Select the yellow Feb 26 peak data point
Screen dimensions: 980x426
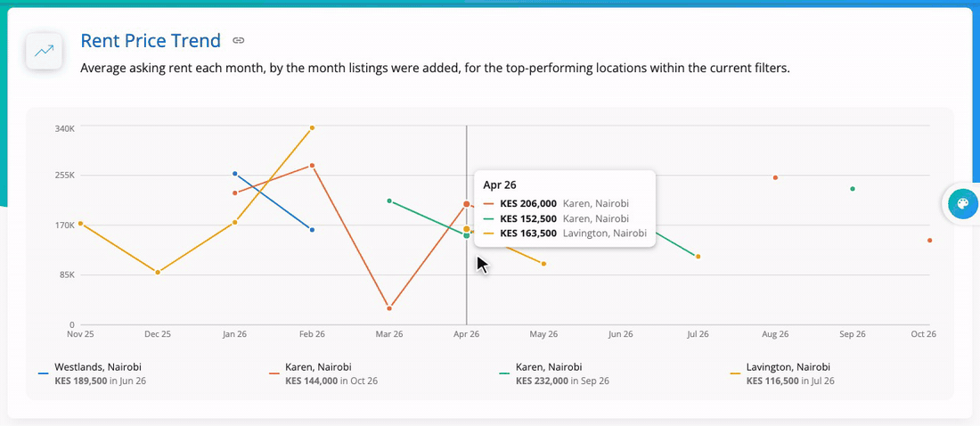(312, 127)
